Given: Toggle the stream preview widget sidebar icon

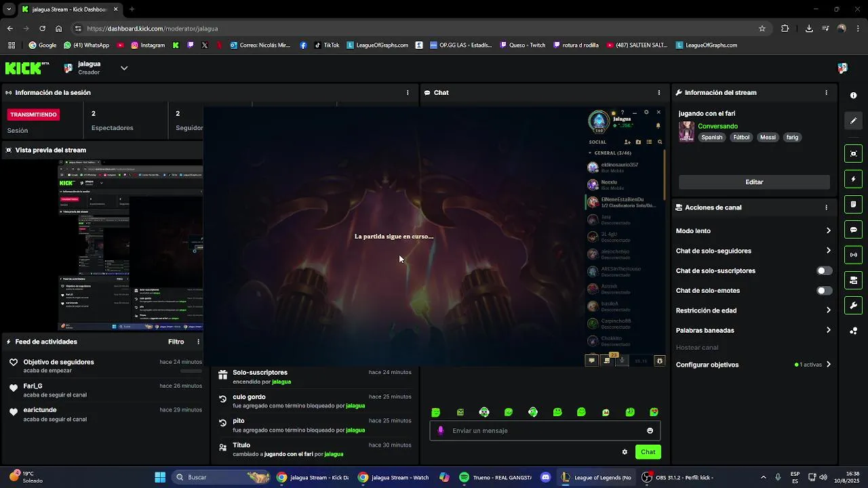Looking at the screenshot, I should pos(854,153).
